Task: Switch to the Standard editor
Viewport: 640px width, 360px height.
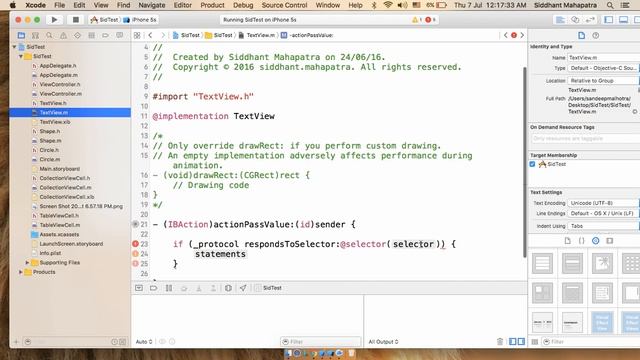Action: [560, 20]
